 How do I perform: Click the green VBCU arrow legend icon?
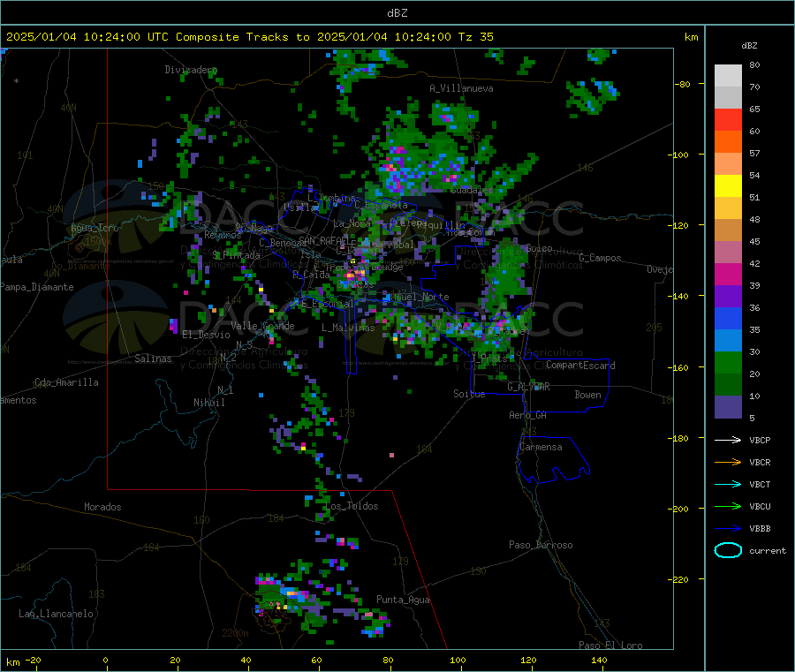click(728, 506)
